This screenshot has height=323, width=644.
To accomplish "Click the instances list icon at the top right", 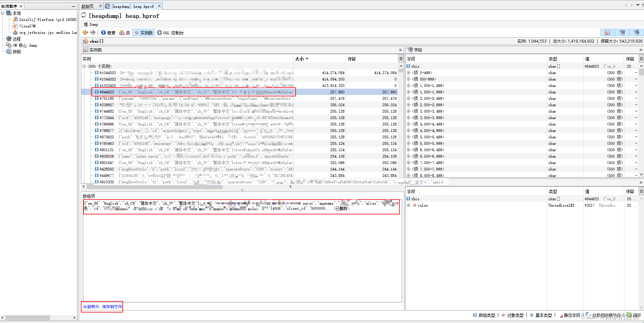I will click(x=607, y=32).
